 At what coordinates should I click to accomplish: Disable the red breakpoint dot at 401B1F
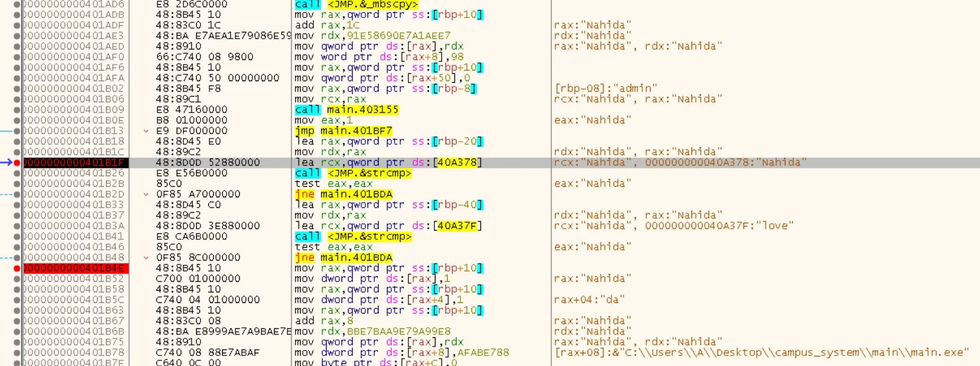point(17,162)
